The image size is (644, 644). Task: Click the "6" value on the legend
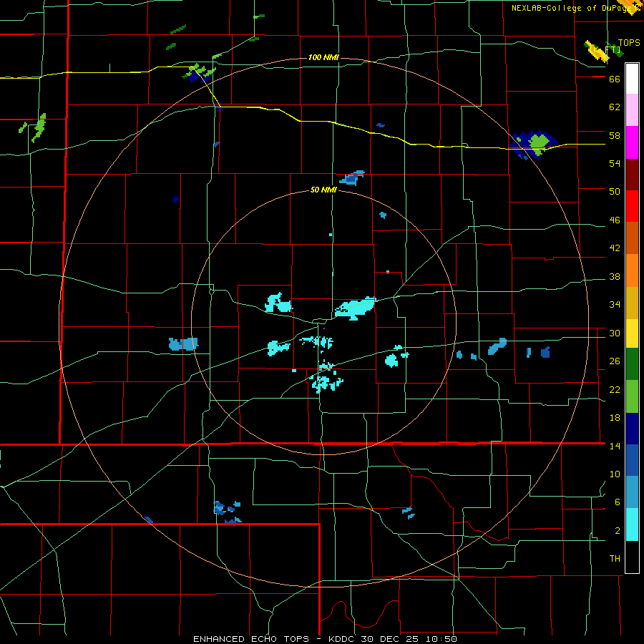pos(618,502)
